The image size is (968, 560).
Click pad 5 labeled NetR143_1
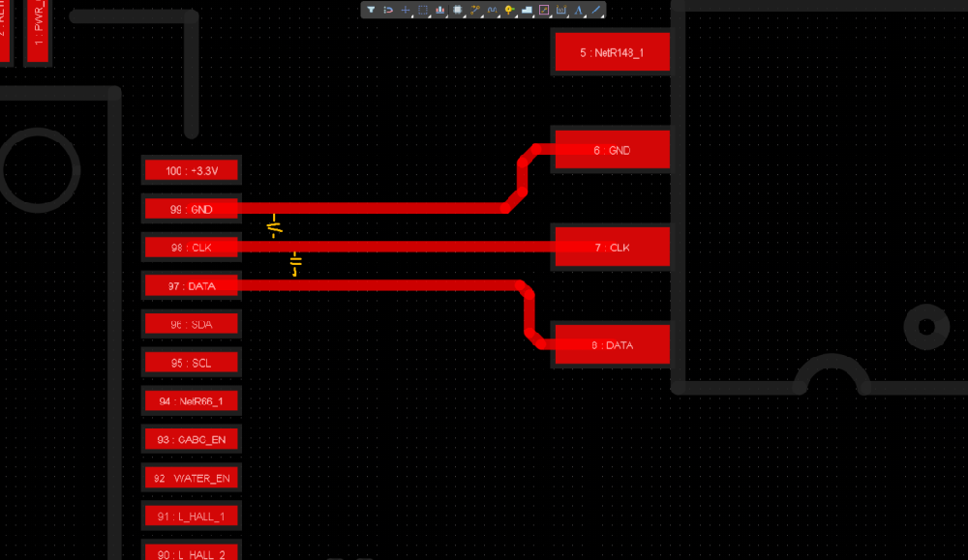[611, 52]
